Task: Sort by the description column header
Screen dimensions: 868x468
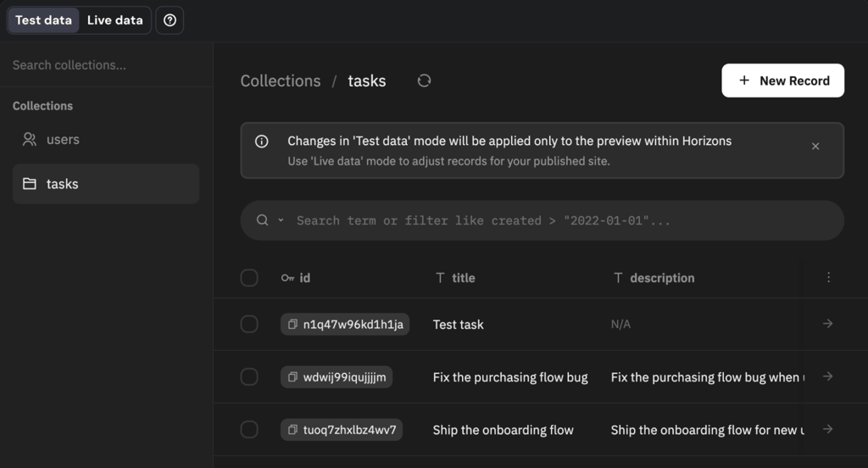Action: click(654, 278)
